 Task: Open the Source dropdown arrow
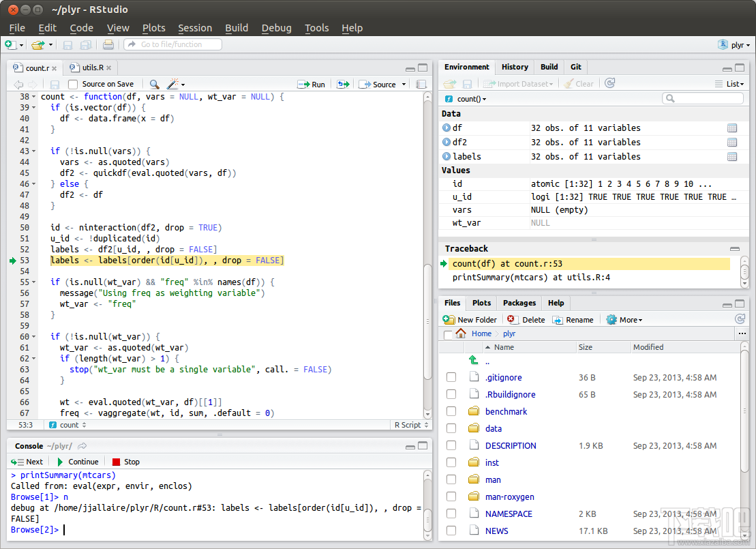402,83
